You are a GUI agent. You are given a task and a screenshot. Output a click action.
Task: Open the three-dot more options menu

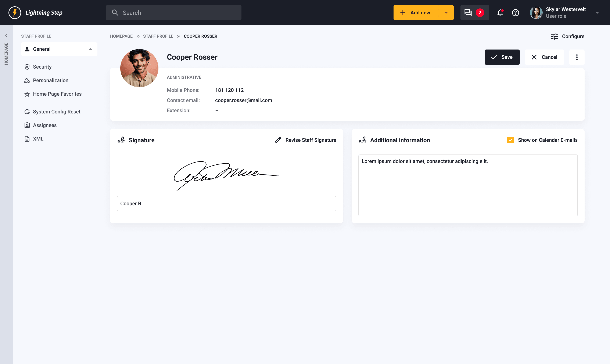pyautogui.click(x=577, y=57)
